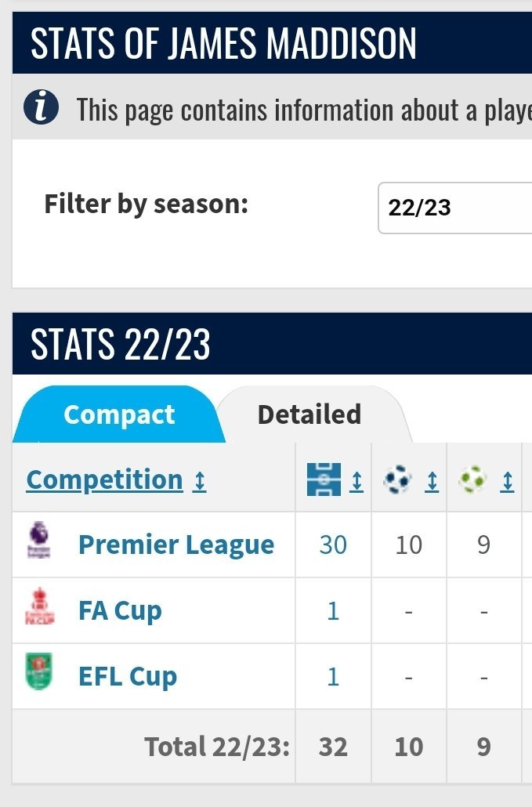Click the info icon beside page description
The width and height of the screenshot is (532, 807).
pyautogui.click(x=42, y=107)
